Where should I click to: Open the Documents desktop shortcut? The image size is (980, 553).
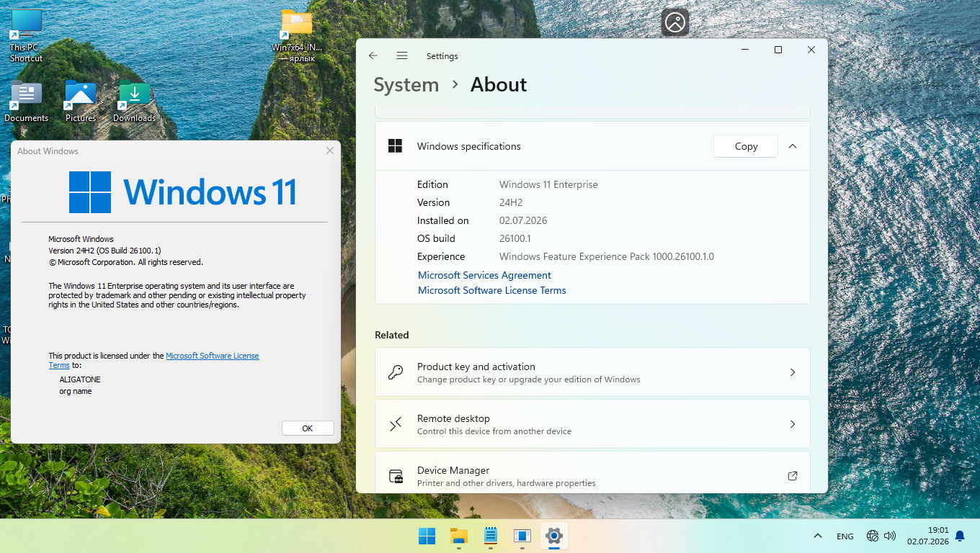tap(27, 102)
